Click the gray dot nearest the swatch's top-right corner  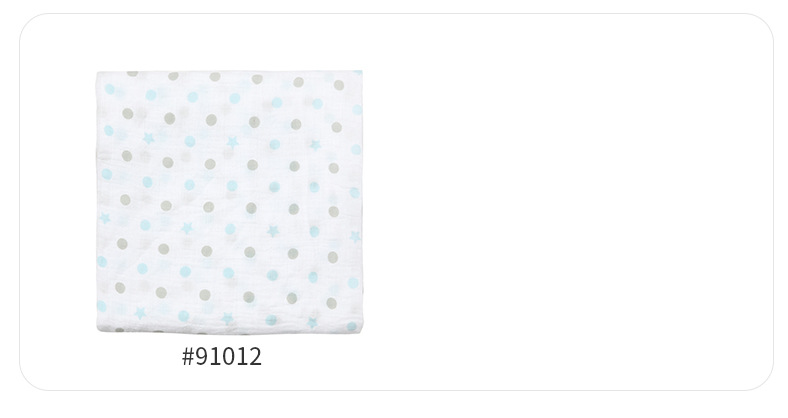pyautogui.click(x=339, y=85)
